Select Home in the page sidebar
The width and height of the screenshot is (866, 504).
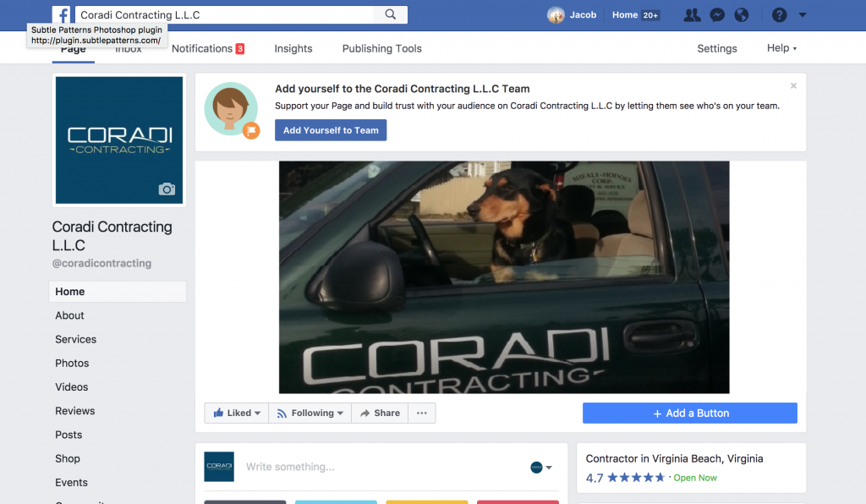[x=118, y=292]
